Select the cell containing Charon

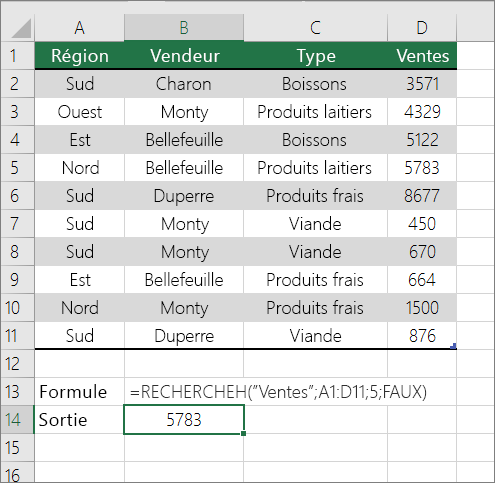(x=184, y=84)
